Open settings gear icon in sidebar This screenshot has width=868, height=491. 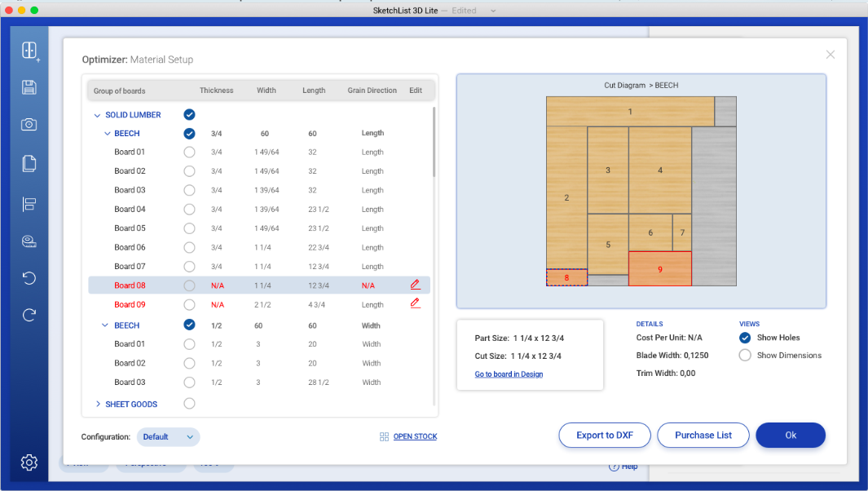pyautogui.click(x=29, y=462)
